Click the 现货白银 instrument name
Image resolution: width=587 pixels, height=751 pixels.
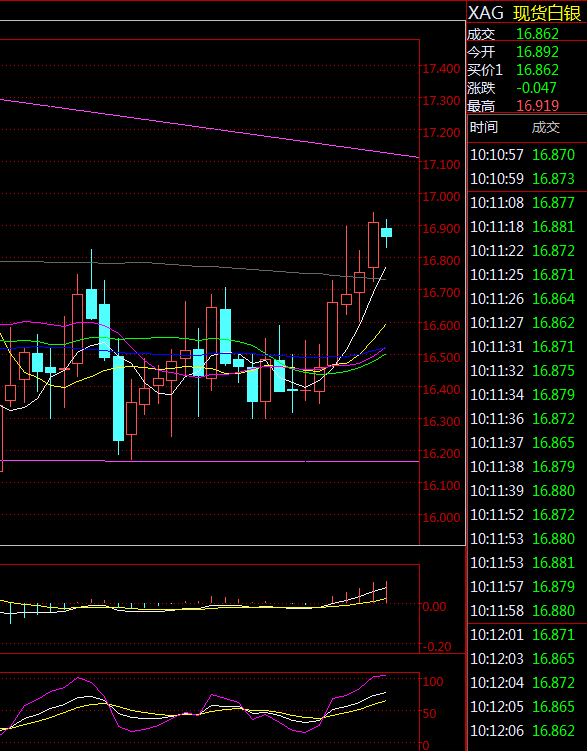(547, 13)
